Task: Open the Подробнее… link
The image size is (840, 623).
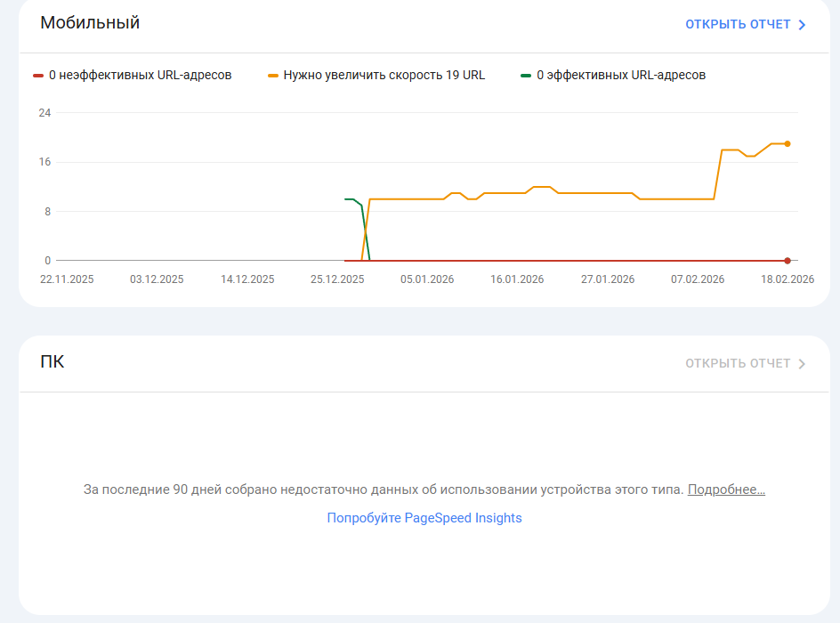Action: tap(726, 489)
